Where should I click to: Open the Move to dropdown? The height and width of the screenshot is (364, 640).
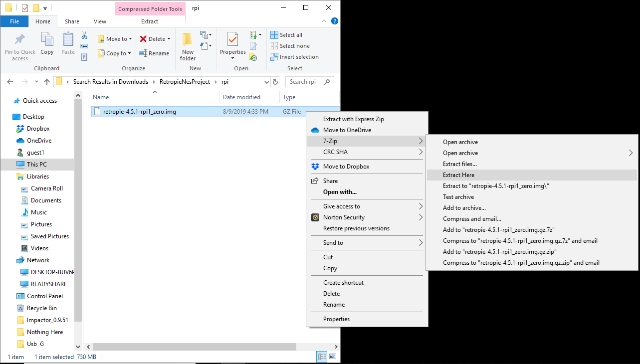(x=115, y=39)
